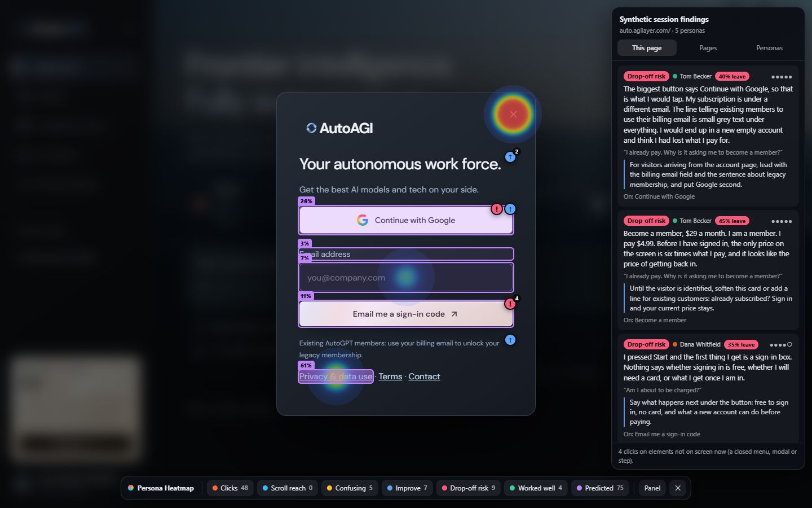This screenshot has width=812, height=508.
Task: Click the Synthetic session findings title
Action: pyautogui.click(x=664, y=19)
